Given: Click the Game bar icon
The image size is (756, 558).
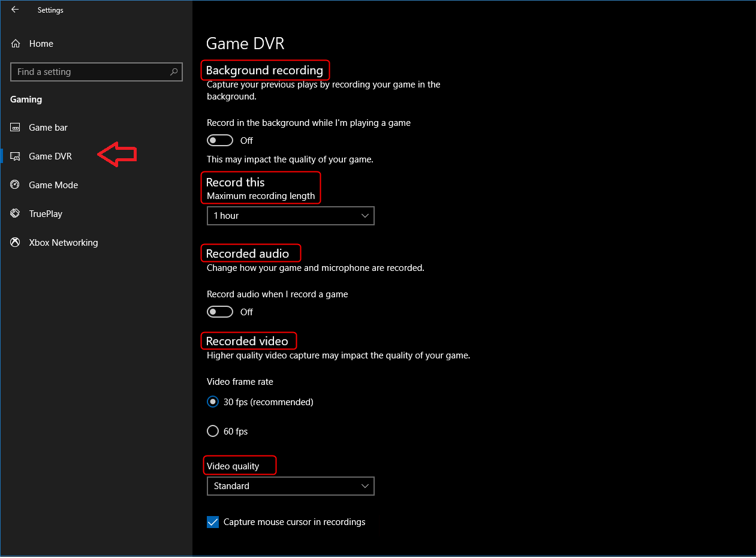Looking at the screenshot, I should [x=16, y=128].
